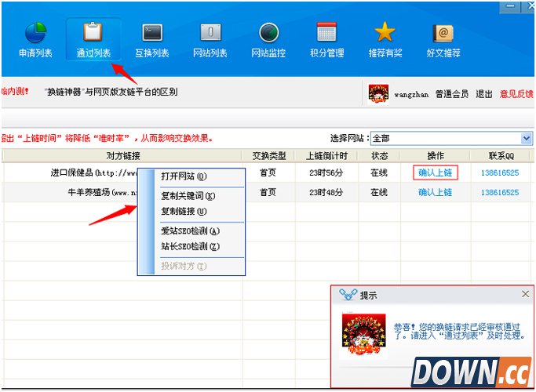Click the 选择网站 combo box showing 全部
The image size is (536, 392).
pyautogui.click(x=451, y=138)
